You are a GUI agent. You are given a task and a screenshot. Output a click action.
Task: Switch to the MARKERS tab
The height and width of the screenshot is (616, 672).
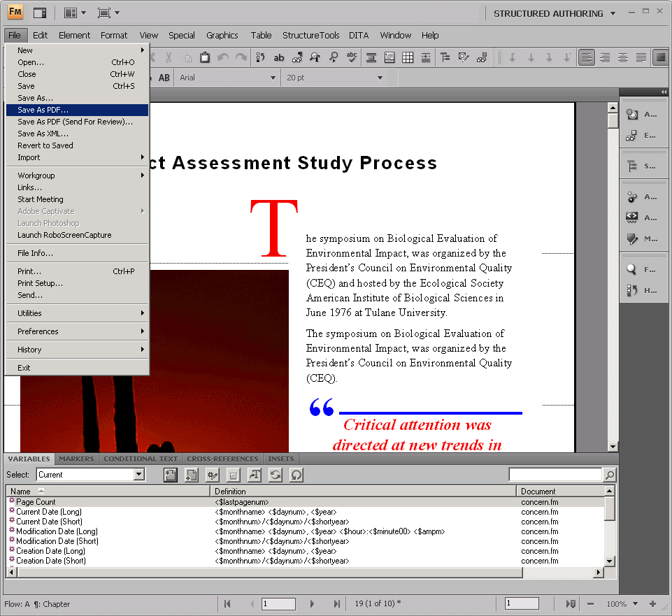[76, 459]
